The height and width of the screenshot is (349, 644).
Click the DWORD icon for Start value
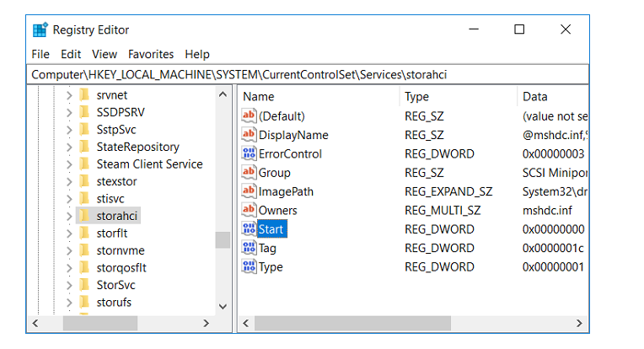[x=249, y=229]
